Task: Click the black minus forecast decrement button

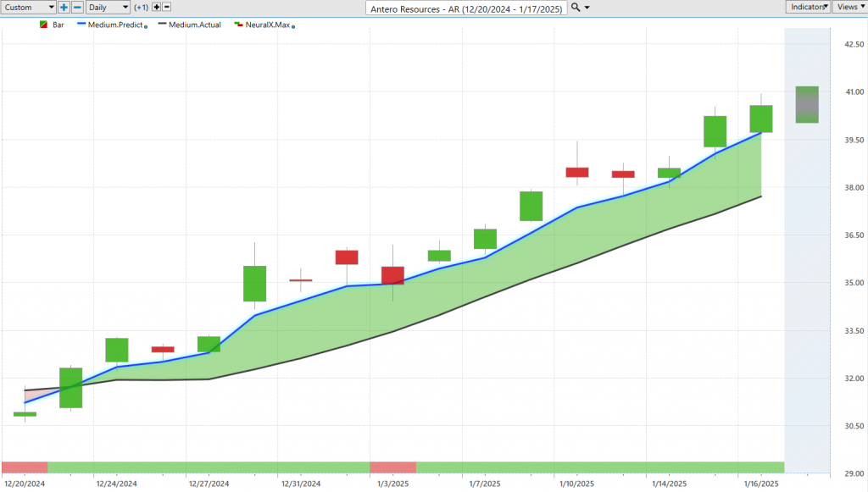Action: pyautogui.click(x=166, y=7)
